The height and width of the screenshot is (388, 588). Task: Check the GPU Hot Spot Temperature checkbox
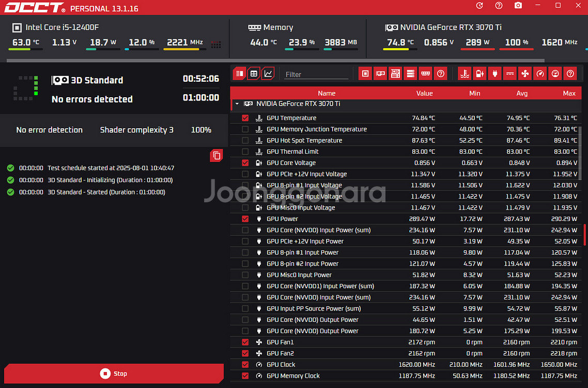pyautogui.click(x=245, y=141)
